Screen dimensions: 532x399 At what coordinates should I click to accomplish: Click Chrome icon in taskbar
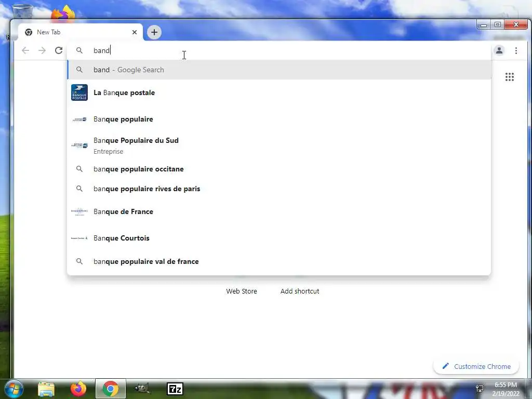pyautogui.click(x=110, y=389)
